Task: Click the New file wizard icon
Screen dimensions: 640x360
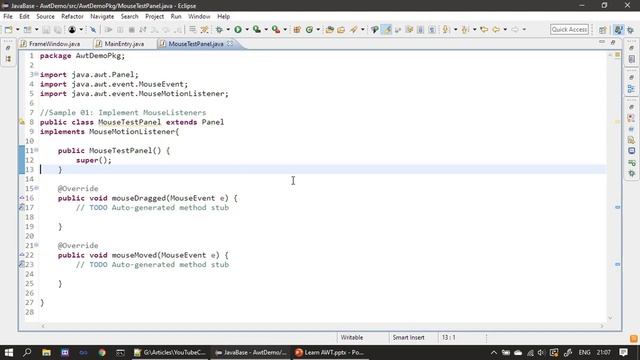Action: [x=9, y=29]
